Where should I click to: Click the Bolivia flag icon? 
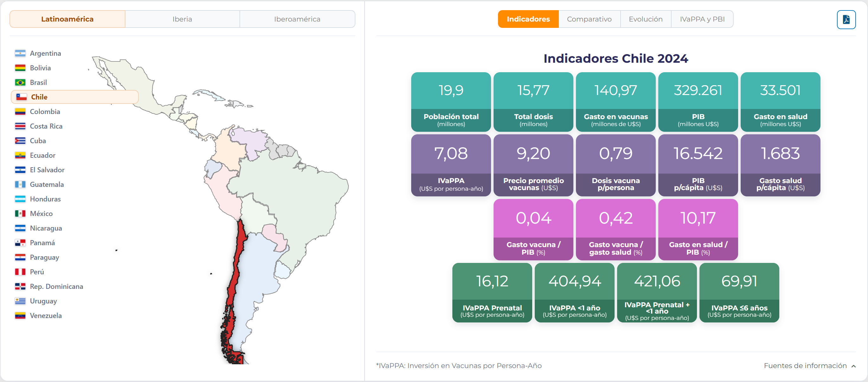[x=20, y=68]
